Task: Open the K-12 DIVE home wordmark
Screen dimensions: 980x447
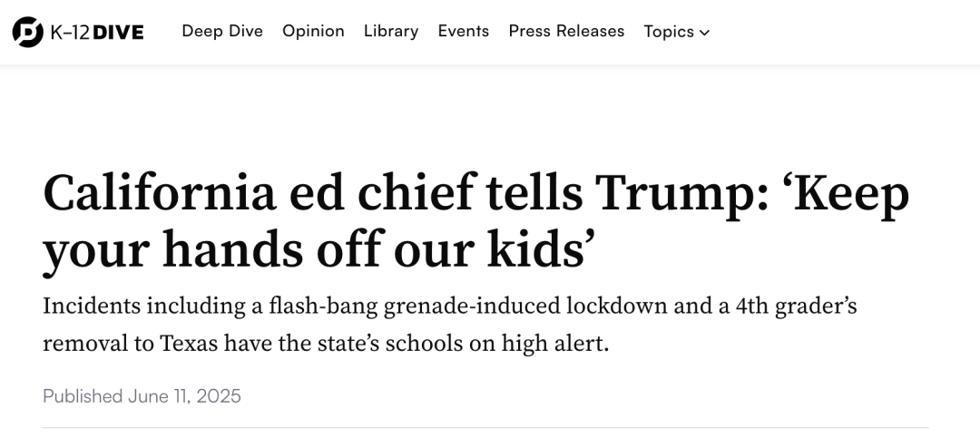Action: click(x=97, y=33)
